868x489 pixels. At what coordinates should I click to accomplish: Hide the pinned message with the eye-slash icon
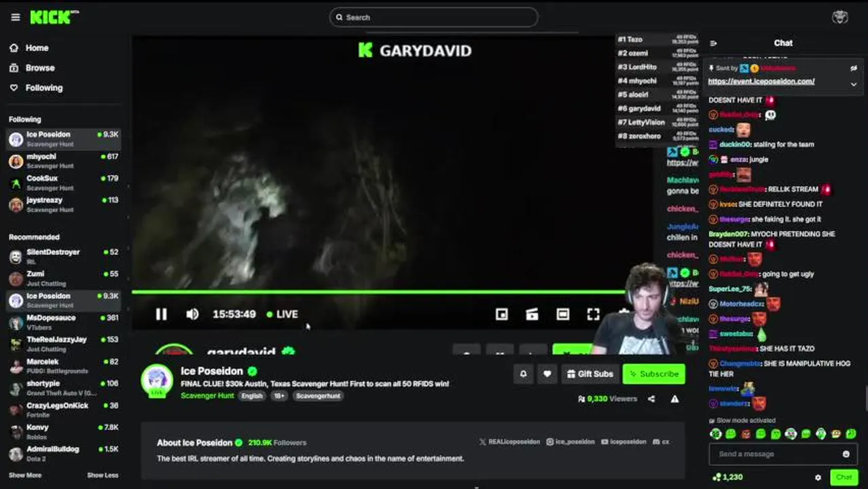(854, 68)
